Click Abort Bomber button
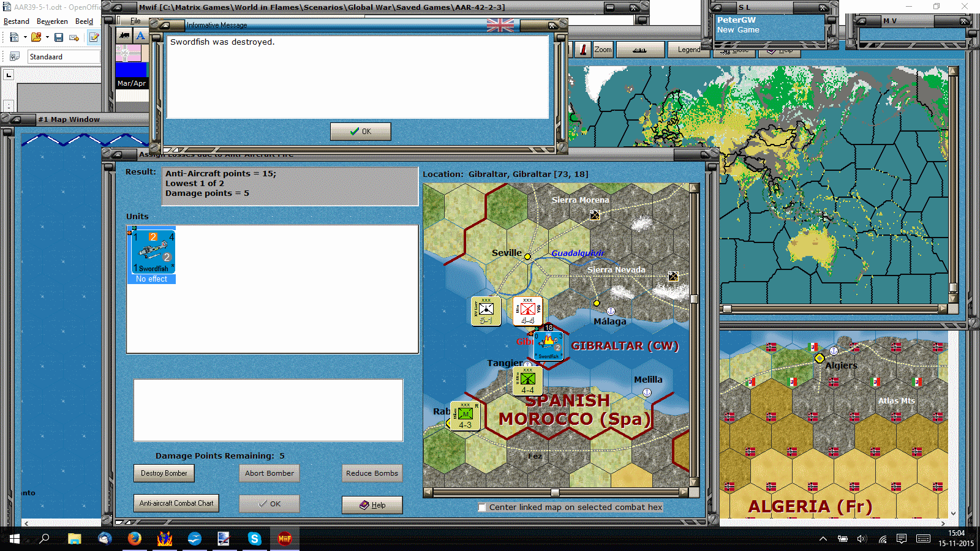This screenshot has width=980, height=551. point(269,473)
